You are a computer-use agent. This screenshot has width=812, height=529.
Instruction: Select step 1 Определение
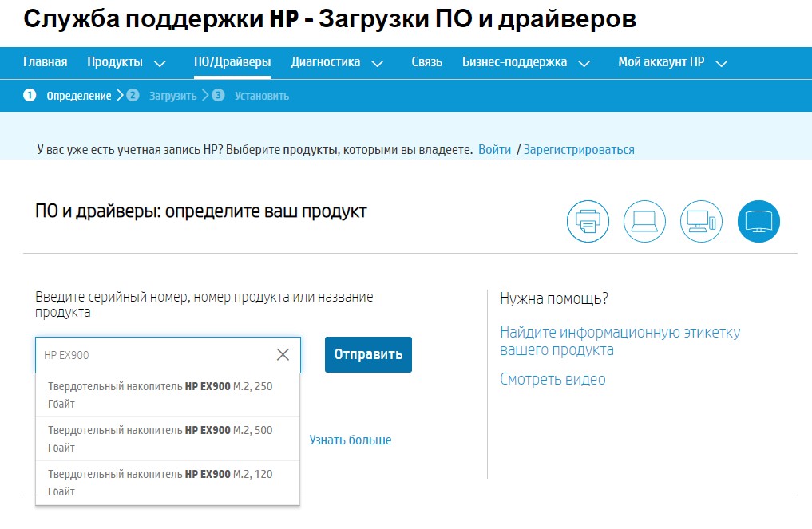[x=67, y=96]
